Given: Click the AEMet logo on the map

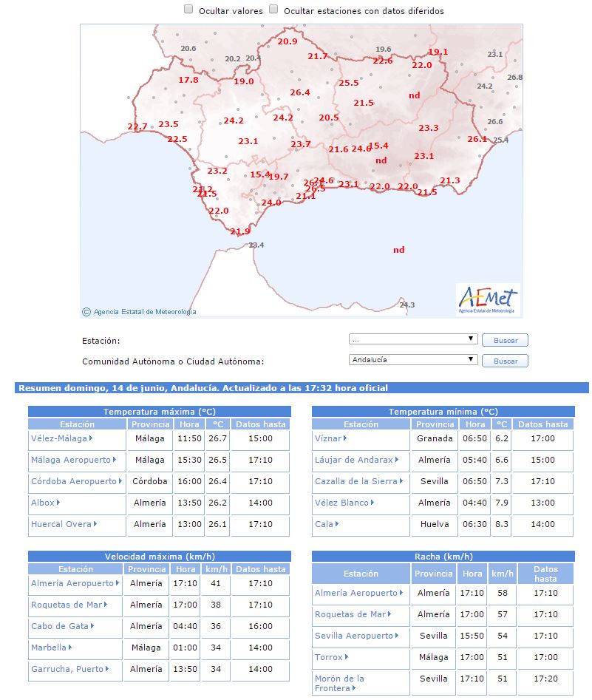Looking at the screenshot, I should coord(488,300).
